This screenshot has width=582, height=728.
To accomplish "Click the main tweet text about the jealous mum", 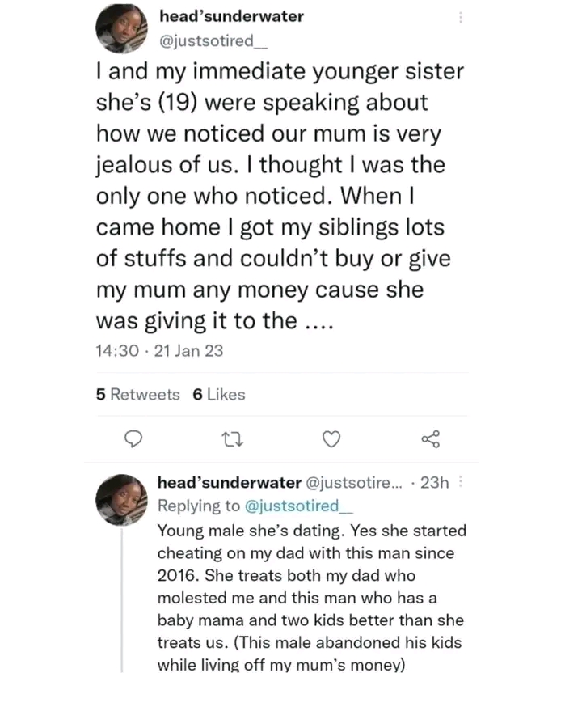I will click(x=279, y=194).
